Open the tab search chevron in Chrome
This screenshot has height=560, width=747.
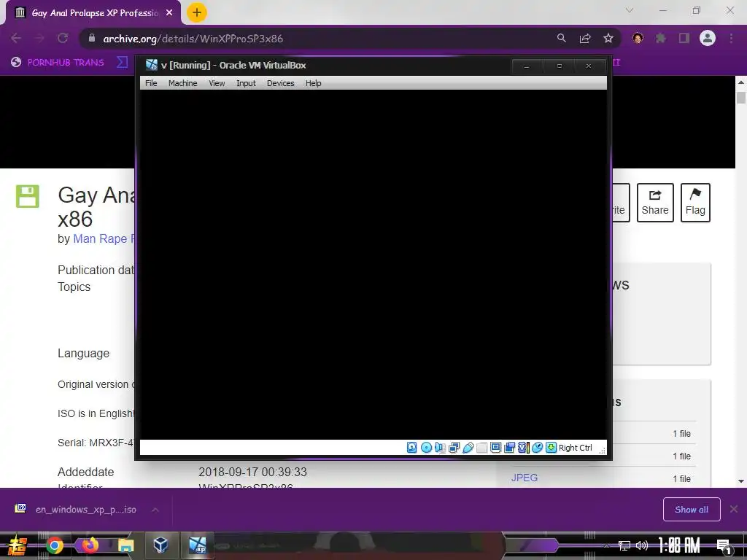tap(630, 10)
